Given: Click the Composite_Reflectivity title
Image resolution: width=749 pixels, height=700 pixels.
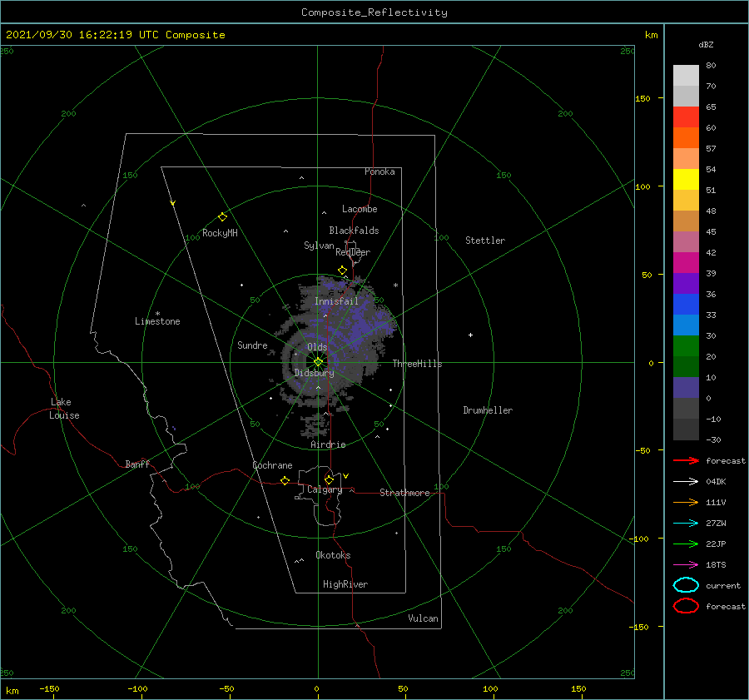Looking at the screenshot, I should 374,12.
